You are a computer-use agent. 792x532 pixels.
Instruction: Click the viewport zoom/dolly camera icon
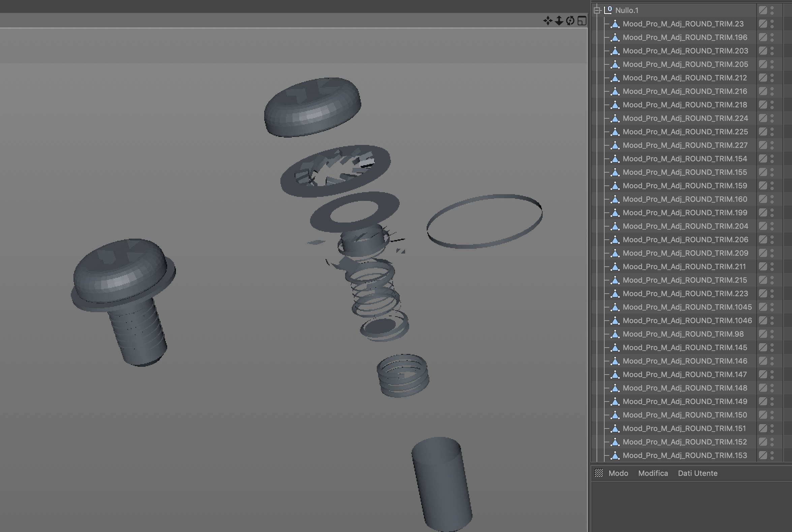(559, 21)
